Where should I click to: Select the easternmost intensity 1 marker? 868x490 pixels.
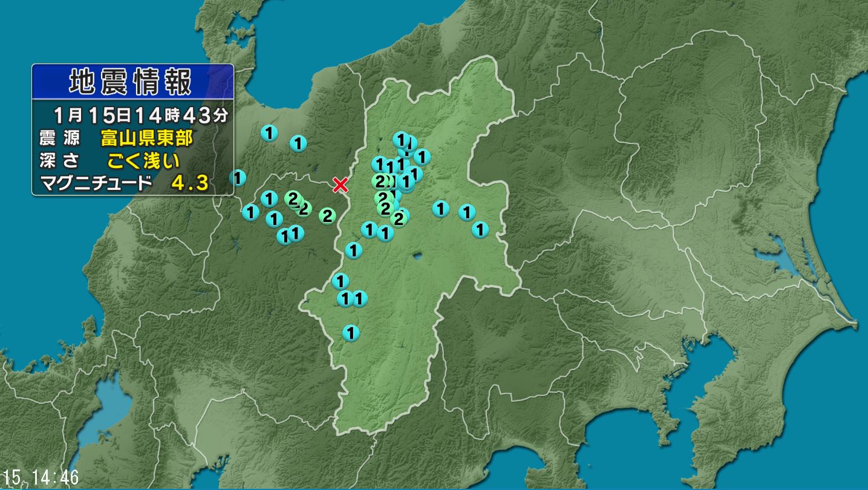[480, 229]
